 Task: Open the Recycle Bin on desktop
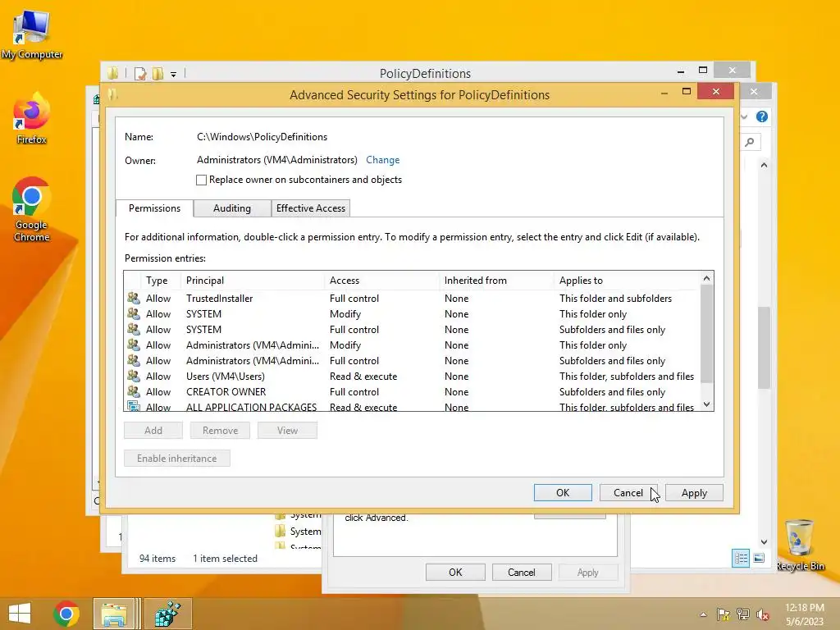tap(800, 545)
